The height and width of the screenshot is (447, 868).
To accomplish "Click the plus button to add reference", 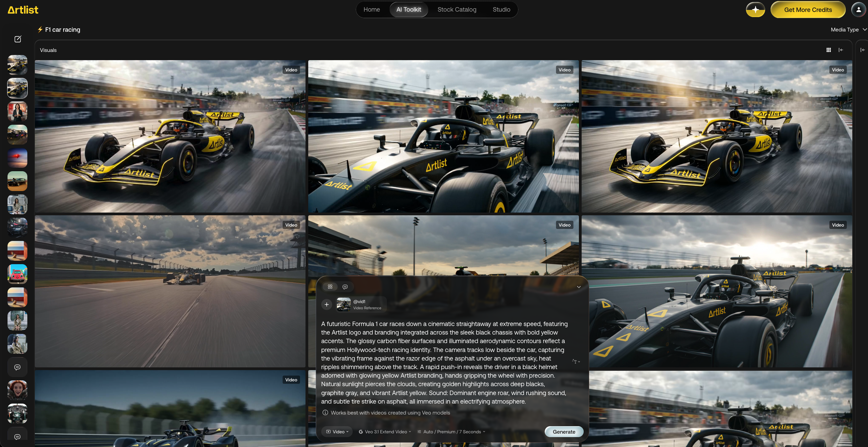I will point(327,304).
